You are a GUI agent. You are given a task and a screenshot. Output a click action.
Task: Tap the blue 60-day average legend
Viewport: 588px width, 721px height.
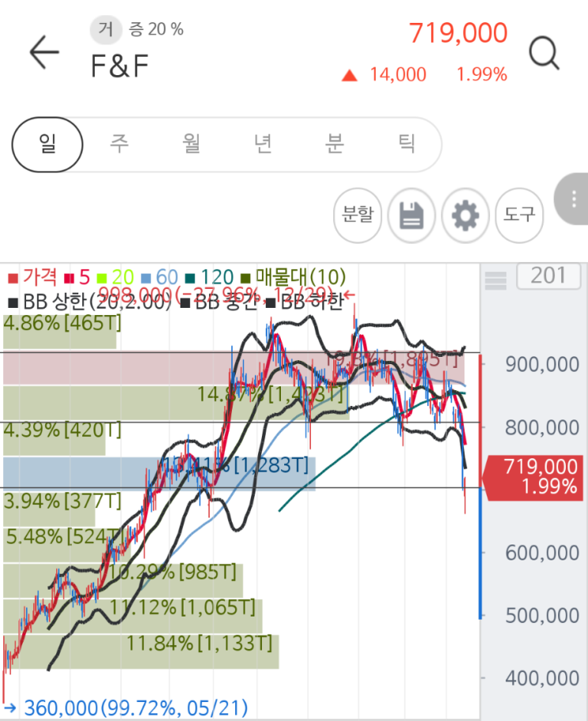160,277
